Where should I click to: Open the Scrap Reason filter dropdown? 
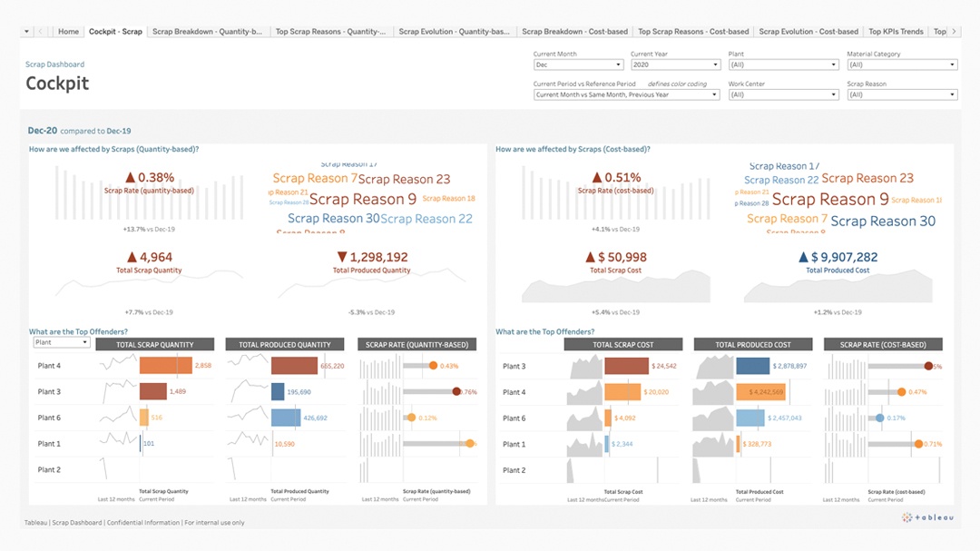click(x=902, y=94)
